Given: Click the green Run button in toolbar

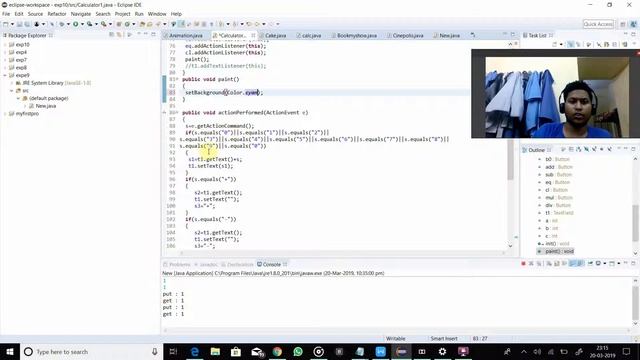Looking at the screenshot, I should 76,24.
